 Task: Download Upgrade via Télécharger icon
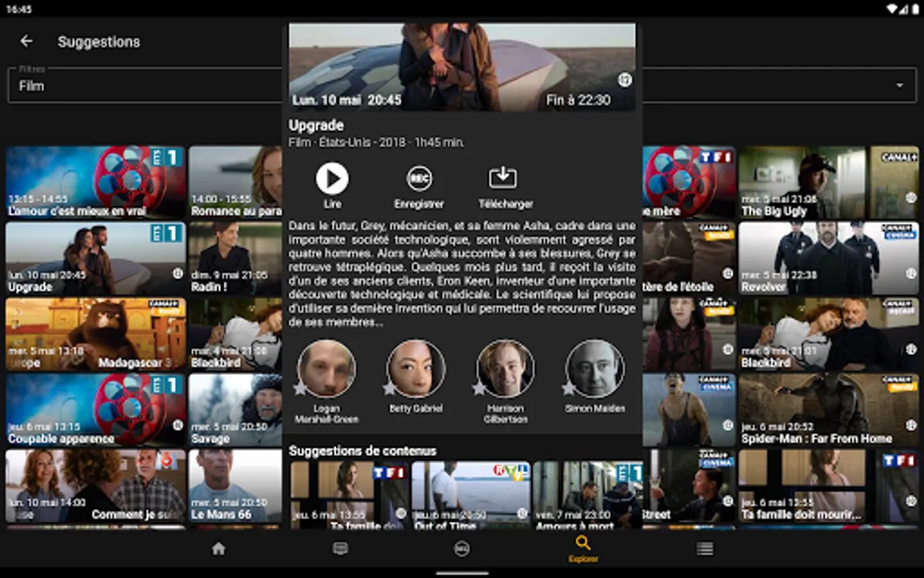point(503,177)
